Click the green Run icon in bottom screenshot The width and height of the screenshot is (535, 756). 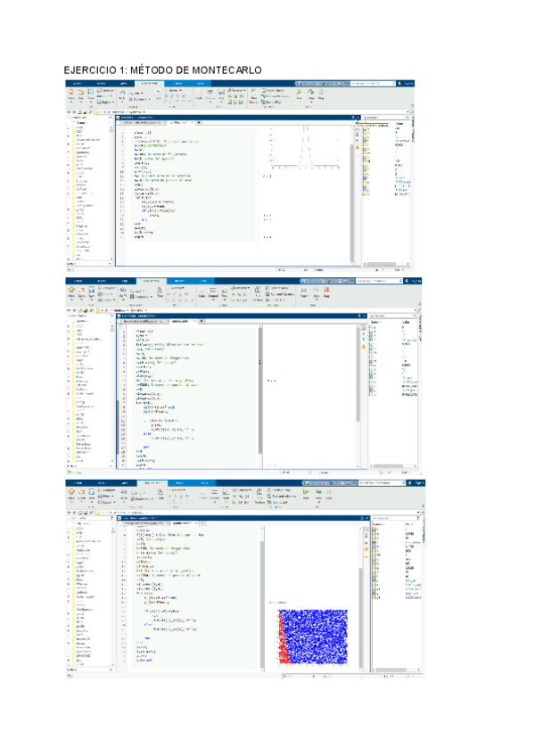point(306,492)
